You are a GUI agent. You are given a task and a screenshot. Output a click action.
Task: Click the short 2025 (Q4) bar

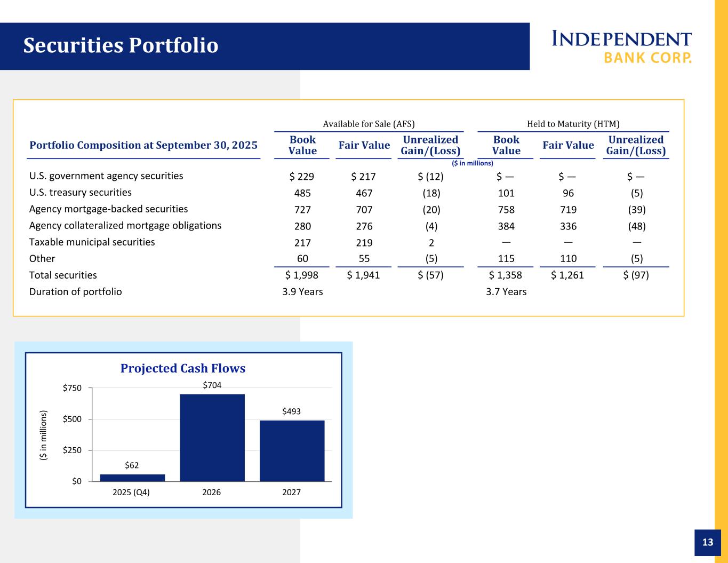pos(132,478)
